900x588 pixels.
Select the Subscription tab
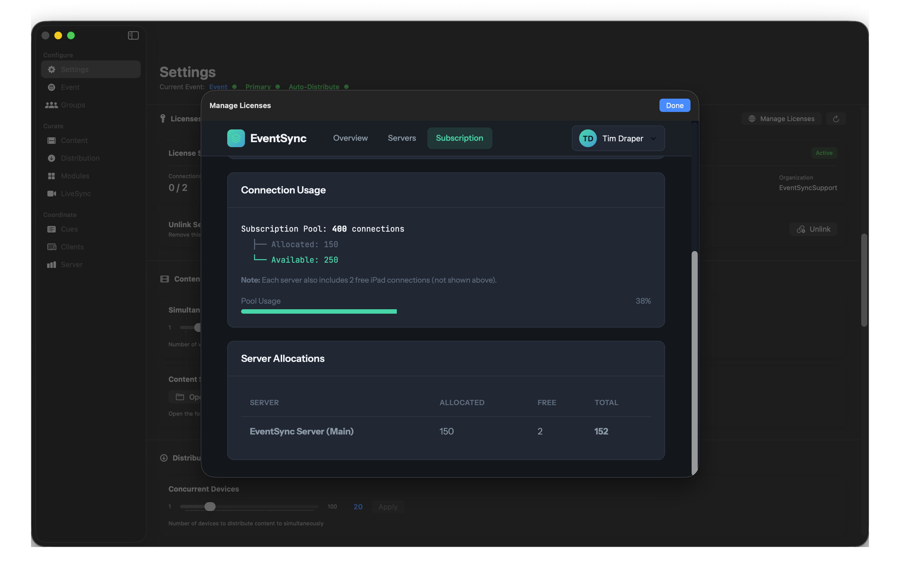(459, 138)
